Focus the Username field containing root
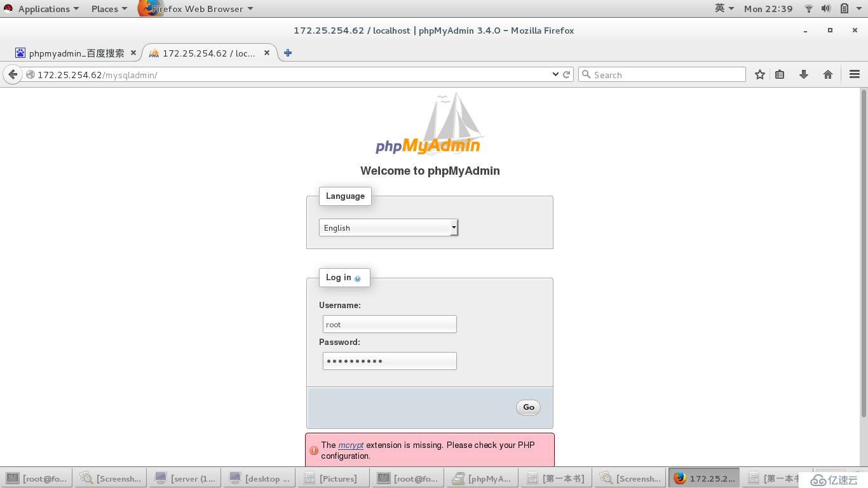 pyautogui.click(x=390, y=324)
